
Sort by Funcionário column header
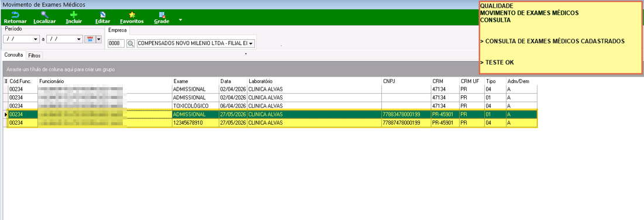[x=105, y=81]
